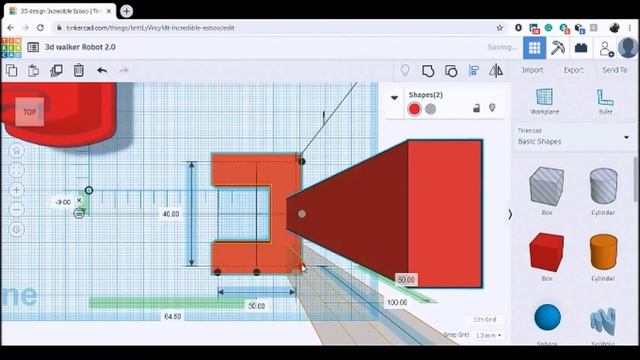Click the Import button
This screenshot has width=640, height=360.
tap(532, 70)
